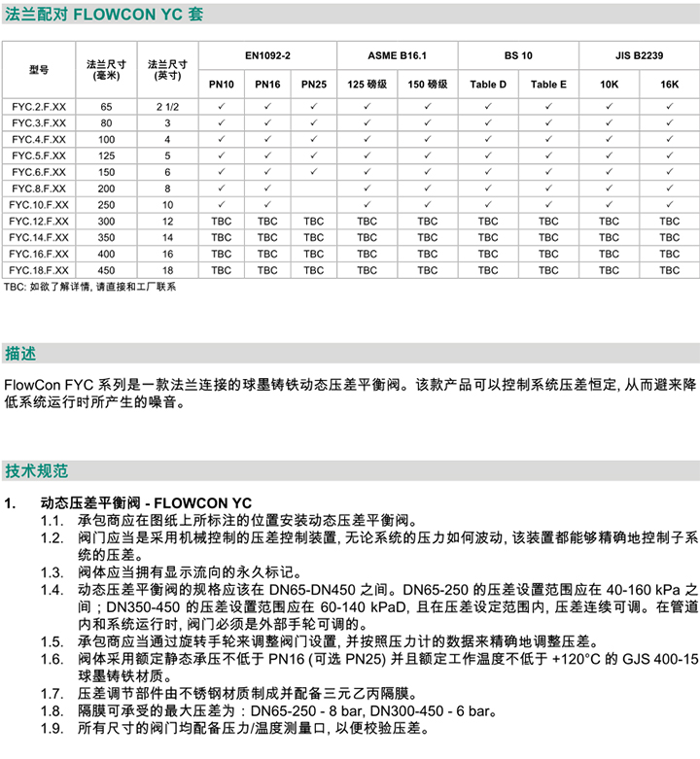Screen dimensions: 700x759
Task: Click item 1.4 '动态压差平衡阀的规格应该在 DN65-DN450'
Action: tap(388, 607)
